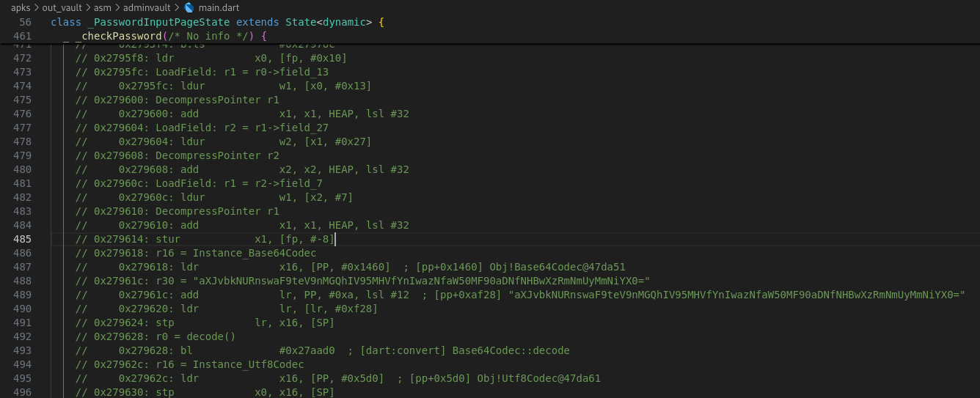Click the base64 string on line 488
The width and height of the screenshot is (980, 398).
[422, 281]
